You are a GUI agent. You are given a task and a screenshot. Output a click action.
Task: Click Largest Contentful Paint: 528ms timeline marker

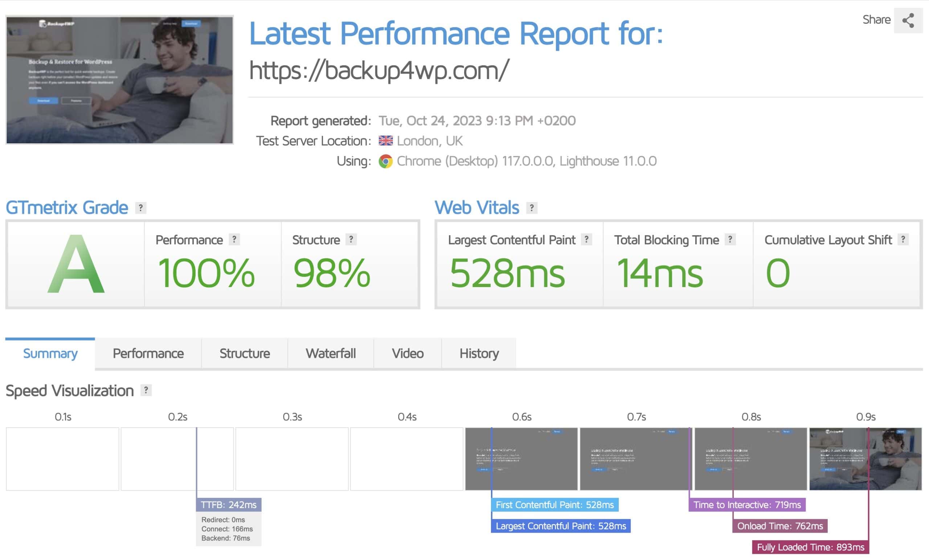[x=561, y=526]
